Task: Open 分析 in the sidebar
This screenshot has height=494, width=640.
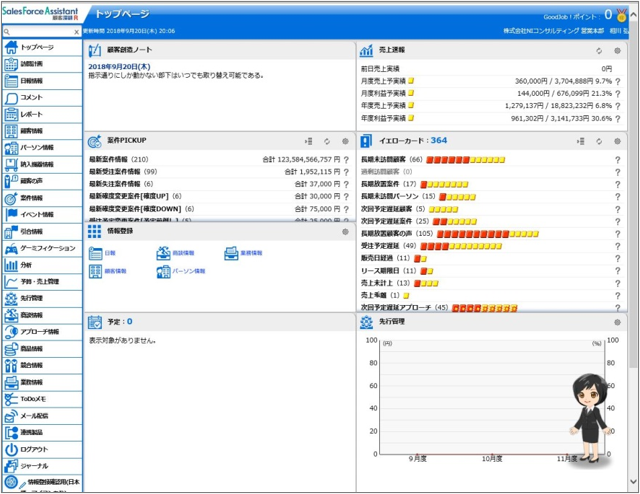Action: (42, 265)
